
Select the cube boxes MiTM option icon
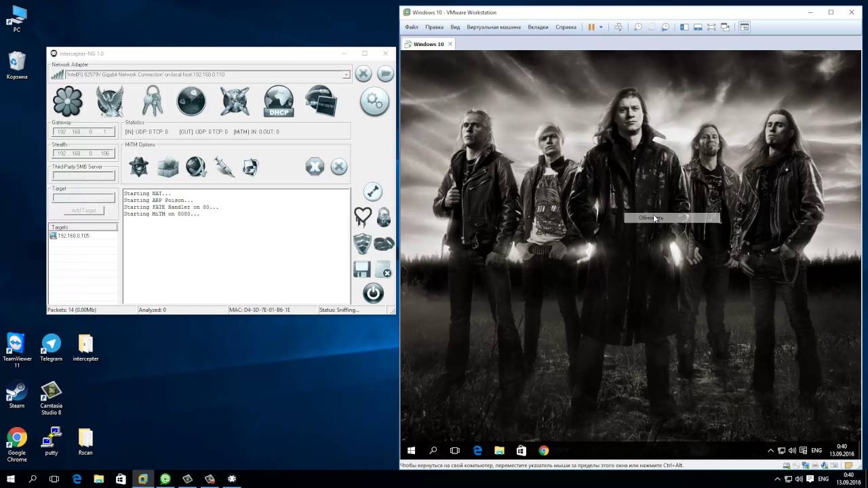[x=167, y=166]
